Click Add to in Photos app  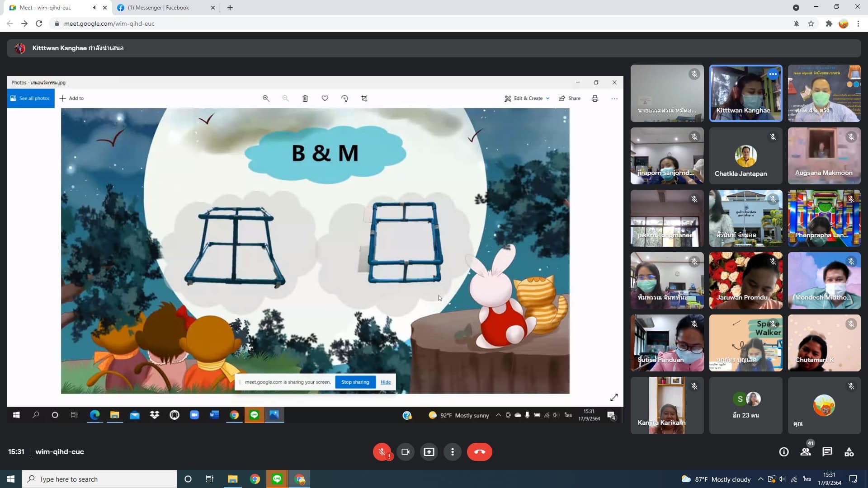click(71, 98)
